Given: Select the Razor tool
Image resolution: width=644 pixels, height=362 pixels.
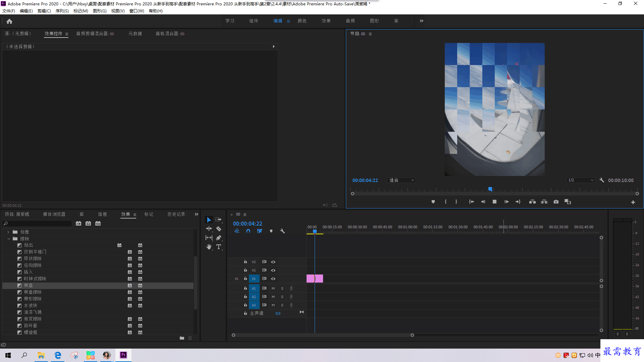Looking at the screenshot, I should click(219, 229).
